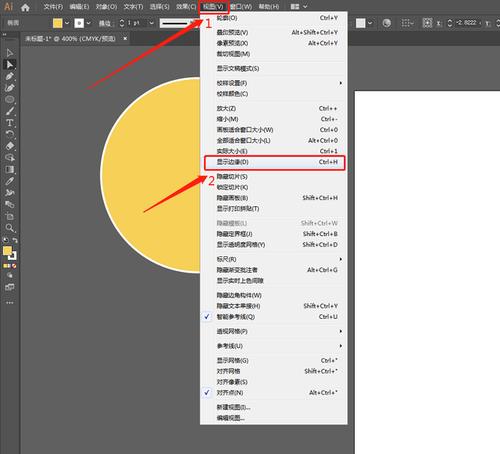
Task: Open the 窗口(W) Window menu
Action: [x=241, y=7]
